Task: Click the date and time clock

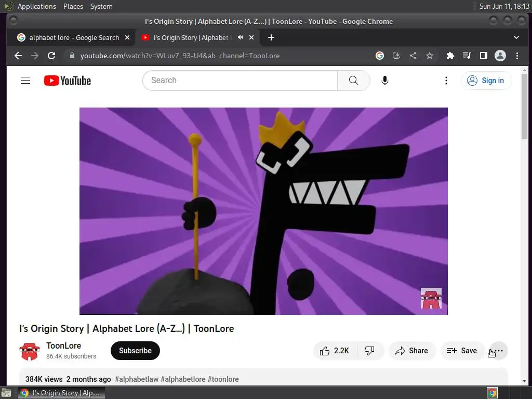Action: point(504,6)
